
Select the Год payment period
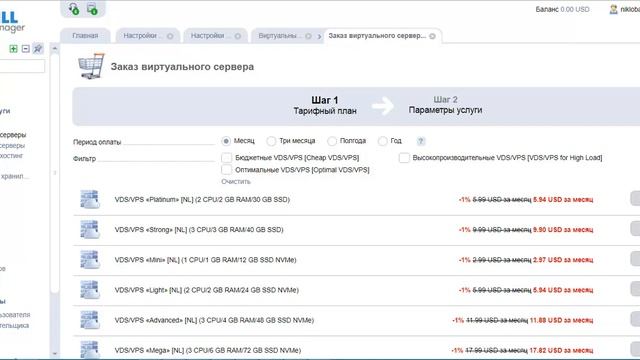coord(382,141)
